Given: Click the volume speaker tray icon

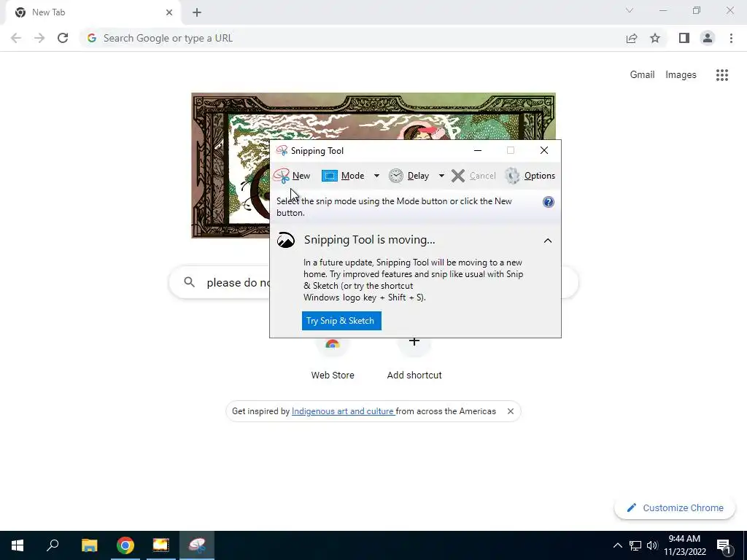Looking at the screenshot, I should click(652, 545).
